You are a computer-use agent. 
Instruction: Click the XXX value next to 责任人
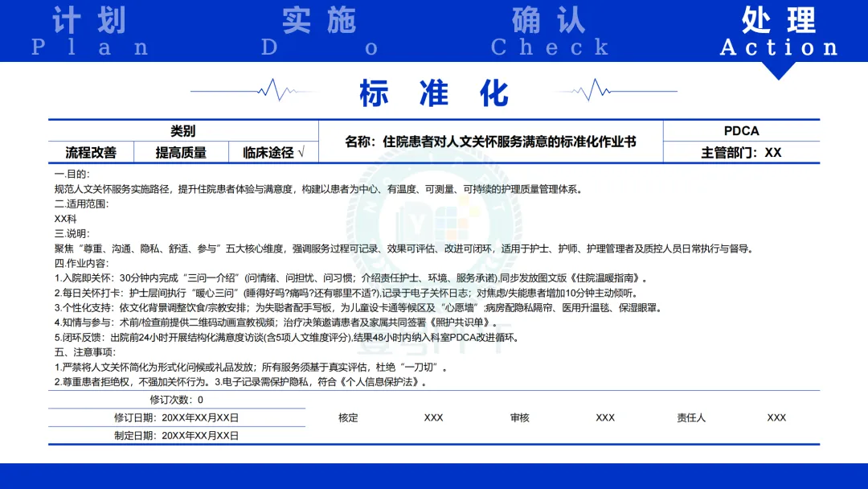click(776, 417)
